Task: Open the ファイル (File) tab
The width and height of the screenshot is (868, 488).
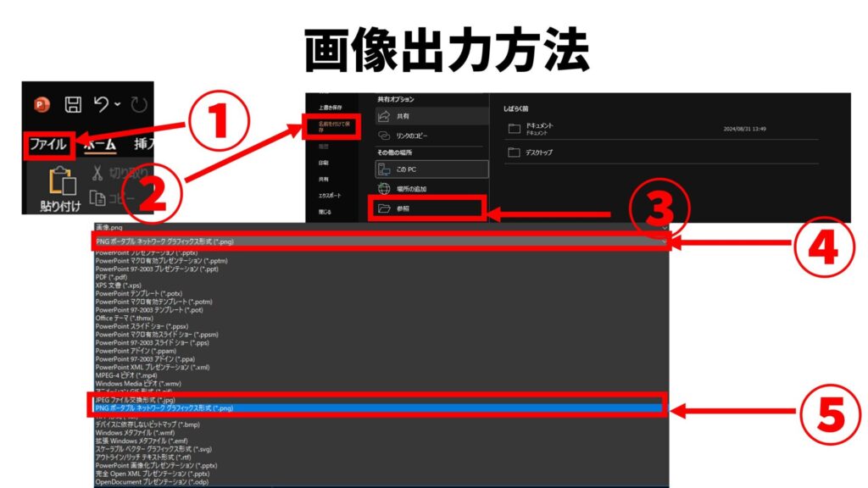Action: tap(48, 145)
